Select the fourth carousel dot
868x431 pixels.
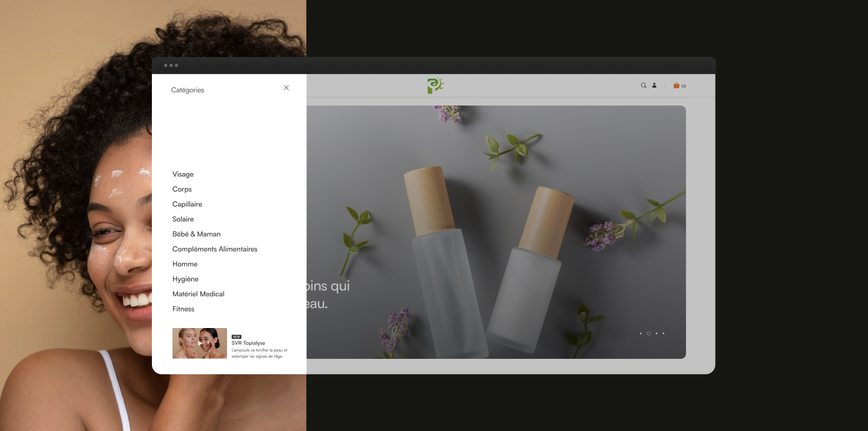(664, 334)
